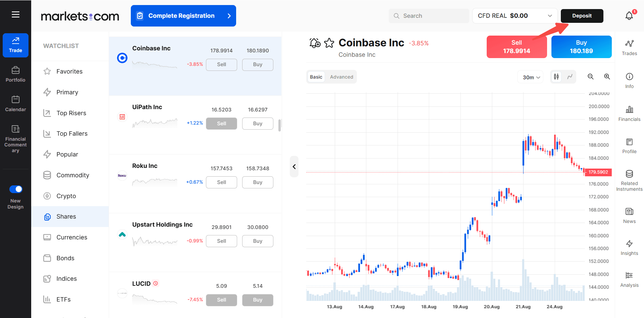Switch chart to candlestick view

click(x=556, y=77)
